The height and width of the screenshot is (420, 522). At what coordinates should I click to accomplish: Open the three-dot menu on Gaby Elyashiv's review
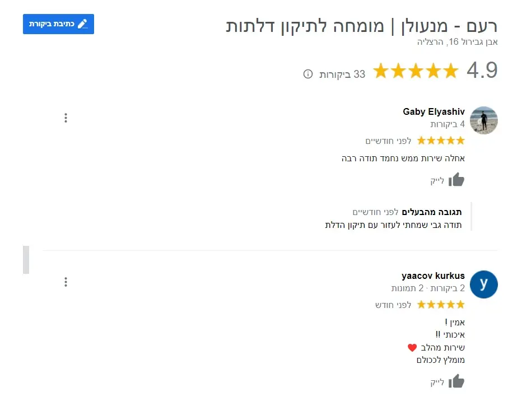66,118
